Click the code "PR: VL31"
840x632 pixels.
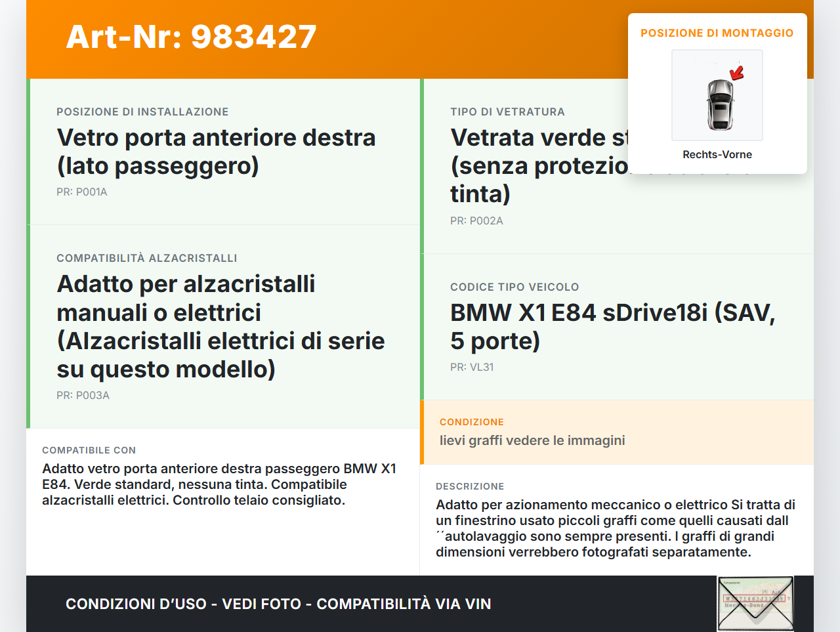pyautogui.click(x=472, y=368)
